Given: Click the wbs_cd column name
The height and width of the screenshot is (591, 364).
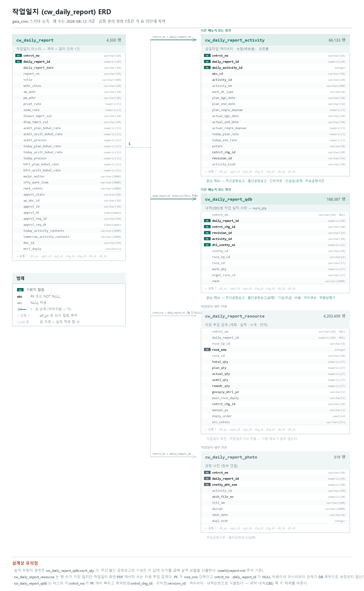Looking at the screenshot, I should pyautogui.click(x=217, y=74).
